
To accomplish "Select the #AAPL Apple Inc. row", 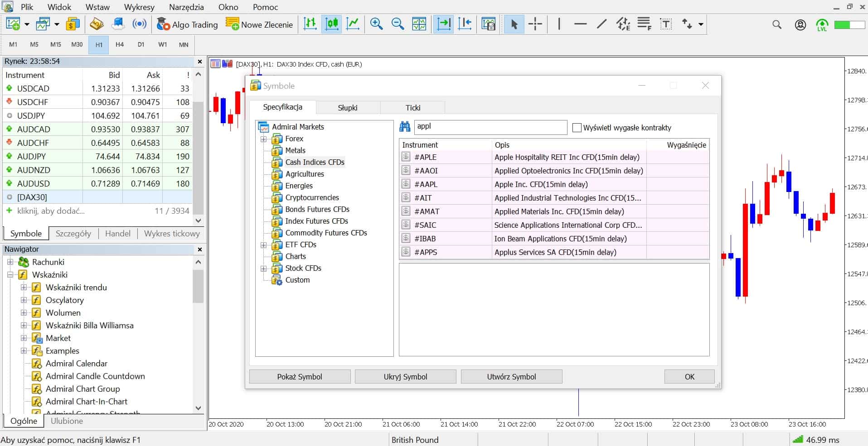I will coord(554,184).
